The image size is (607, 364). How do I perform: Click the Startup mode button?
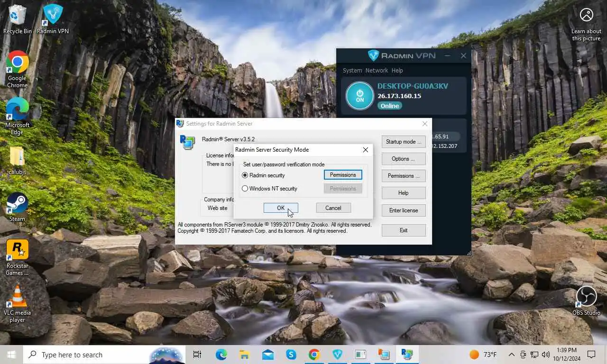tap(404, 142)
